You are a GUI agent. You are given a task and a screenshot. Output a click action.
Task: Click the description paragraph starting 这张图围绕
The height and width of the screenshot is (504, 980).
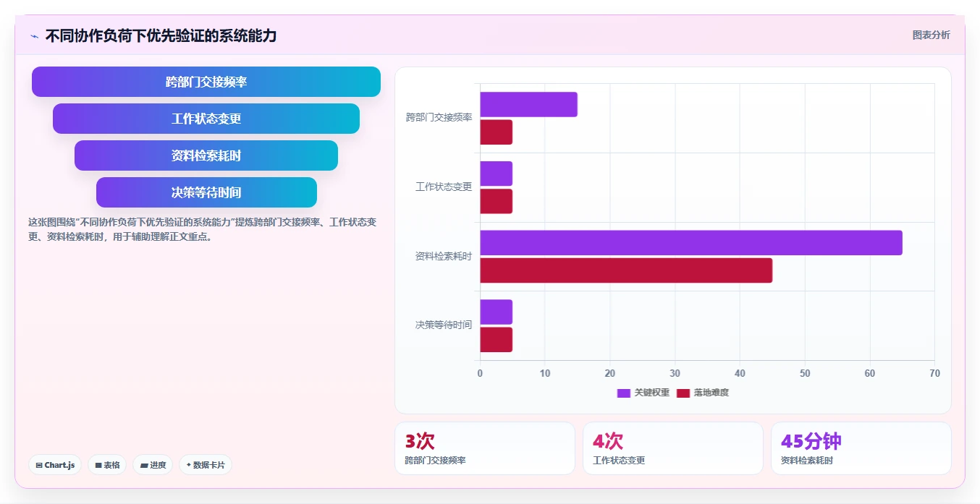click(x=203, y=230)
